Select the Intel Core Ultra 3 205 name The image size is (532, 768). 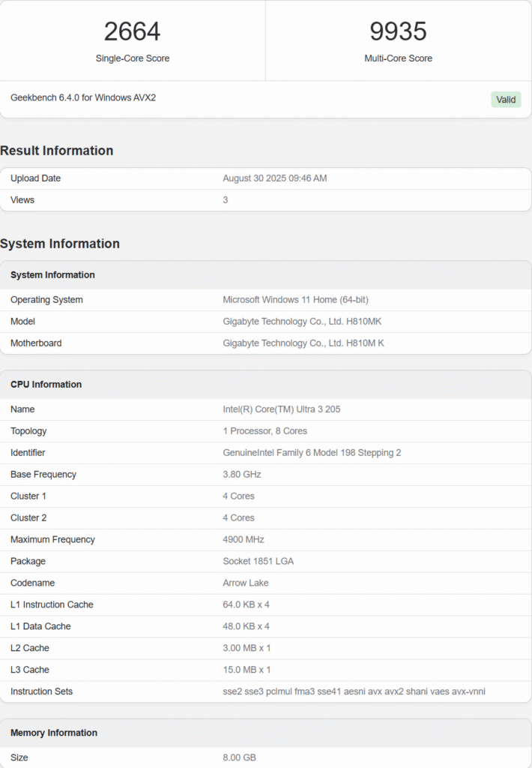point(282,409)
